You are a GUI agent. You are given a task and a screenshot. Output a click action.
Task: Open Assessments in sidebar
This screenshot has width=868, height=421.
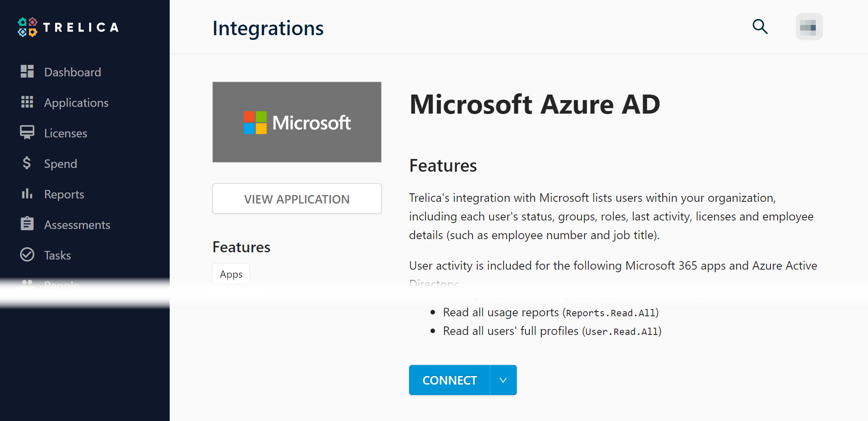click(x=77, y=225)
